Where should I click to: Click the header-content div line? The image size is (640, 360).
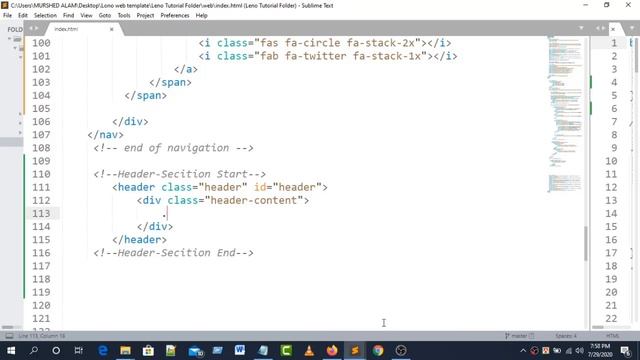[x=223, y=200]
